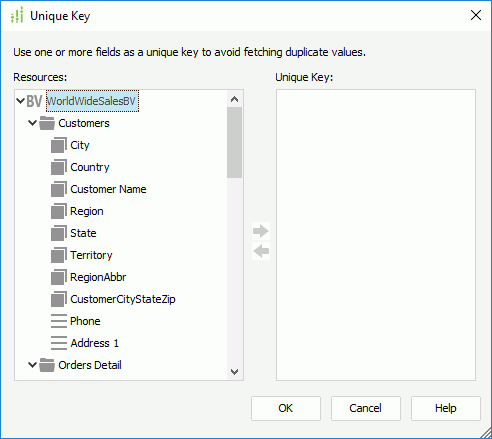Click the add-to-unique-key right arrow

261,231
